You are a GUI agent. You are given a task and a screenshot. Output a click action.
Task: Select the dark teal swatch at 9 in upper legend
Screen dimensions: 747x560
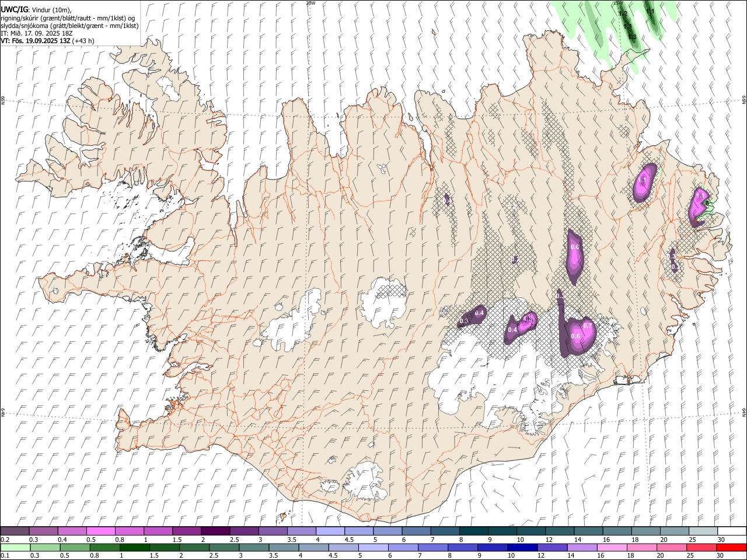(x=502, y=531)
